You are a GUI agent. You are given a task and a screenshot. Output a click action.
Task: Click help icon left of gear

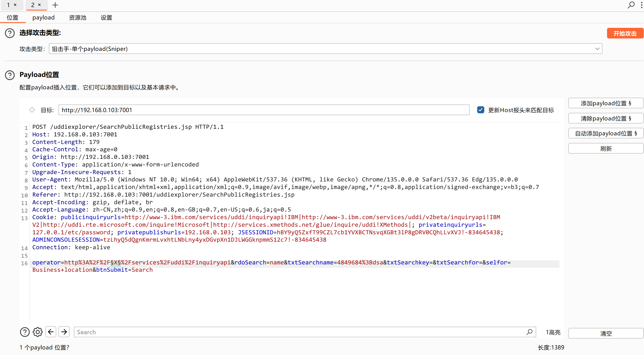click(25, 332)
